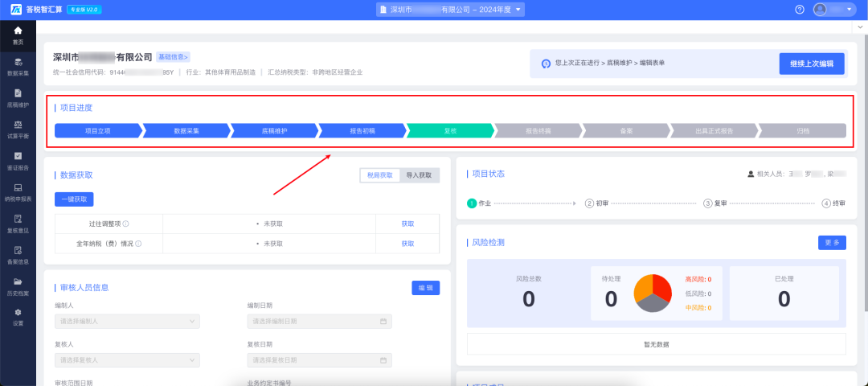
Task: Select 归档 progress step
Action: pyautogui.click(x=803, y=131)
